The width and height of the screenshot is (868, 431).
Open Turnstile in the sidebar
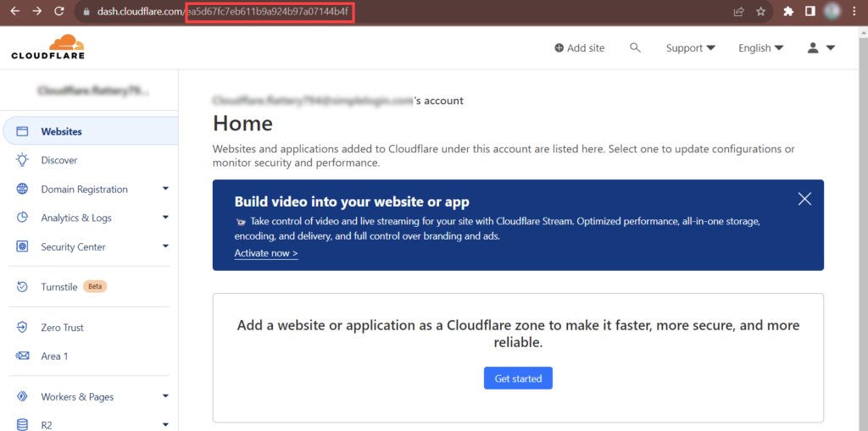pos(59,286)
